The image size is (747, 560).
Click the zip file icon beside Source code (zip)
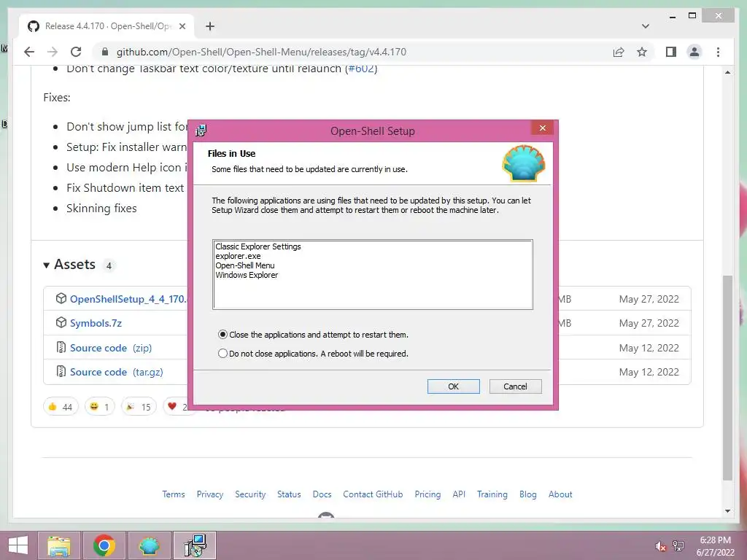point(61,347)
